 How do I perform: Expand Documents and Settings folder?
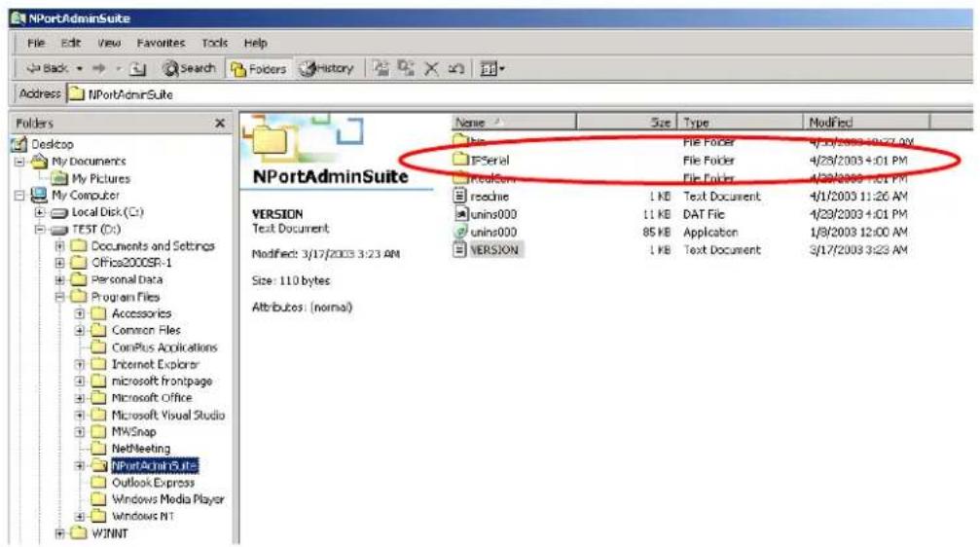click(x=59, y=246)
